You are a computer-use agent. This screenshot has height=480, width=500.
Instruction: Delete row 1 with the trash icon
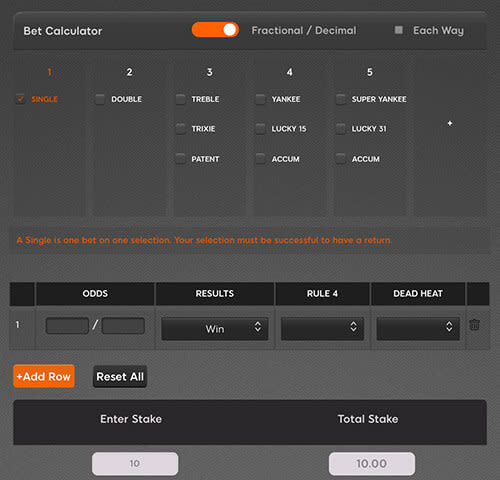(474, 325)
